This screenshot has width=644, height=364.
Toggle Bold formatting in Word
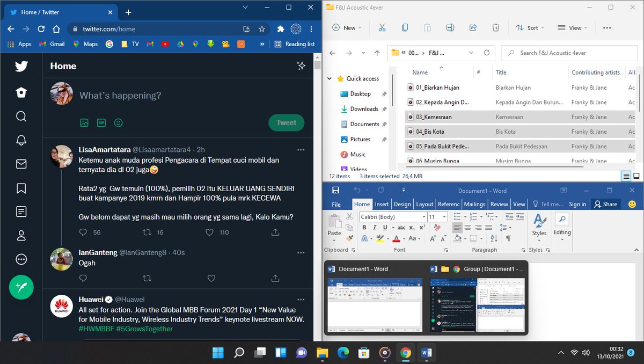tap(364, 228)
